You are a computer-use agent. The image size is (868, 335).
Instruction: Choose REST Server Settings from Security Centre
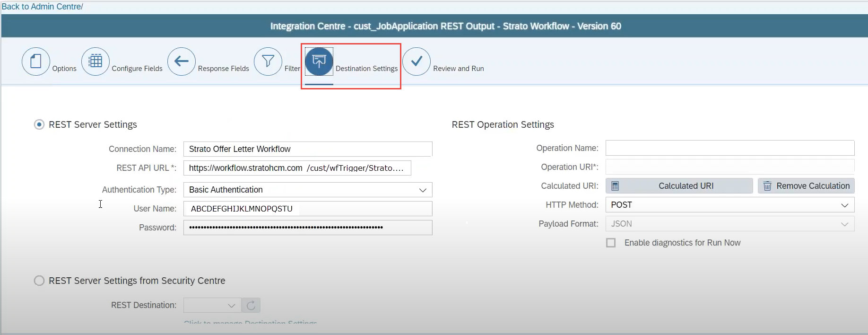[x=39, y=281]
